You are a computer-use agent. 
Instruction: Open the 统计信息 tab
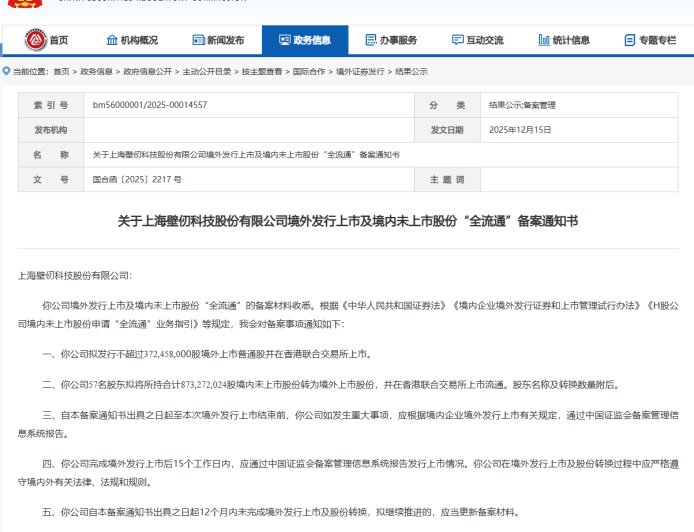click(x=564, y=40)
